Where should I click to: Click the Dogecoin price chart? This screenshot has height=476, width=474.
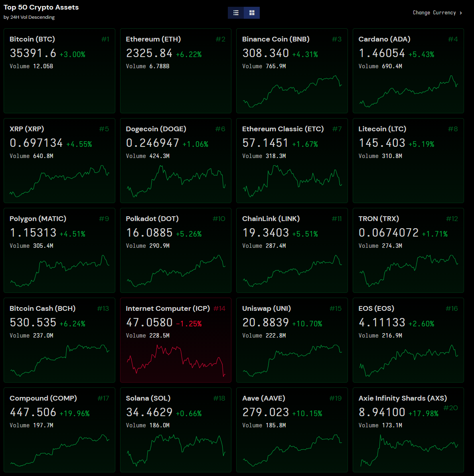point(176,181)
